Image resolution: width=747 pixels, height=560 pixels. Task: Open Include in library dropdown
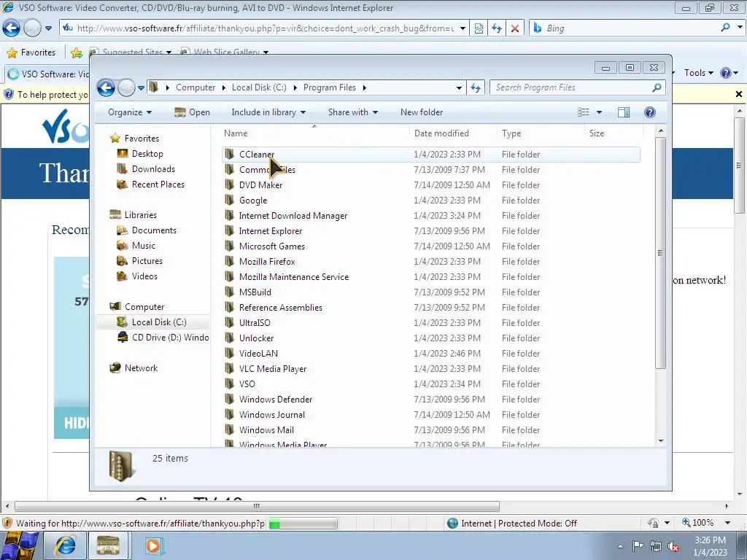[x=268, y=112]
